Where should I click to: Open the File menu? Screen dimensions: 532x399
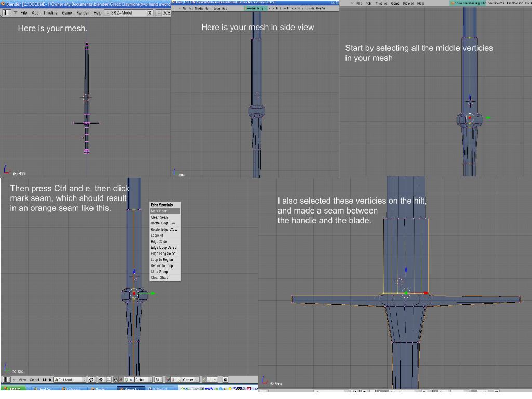pos(24,13)
